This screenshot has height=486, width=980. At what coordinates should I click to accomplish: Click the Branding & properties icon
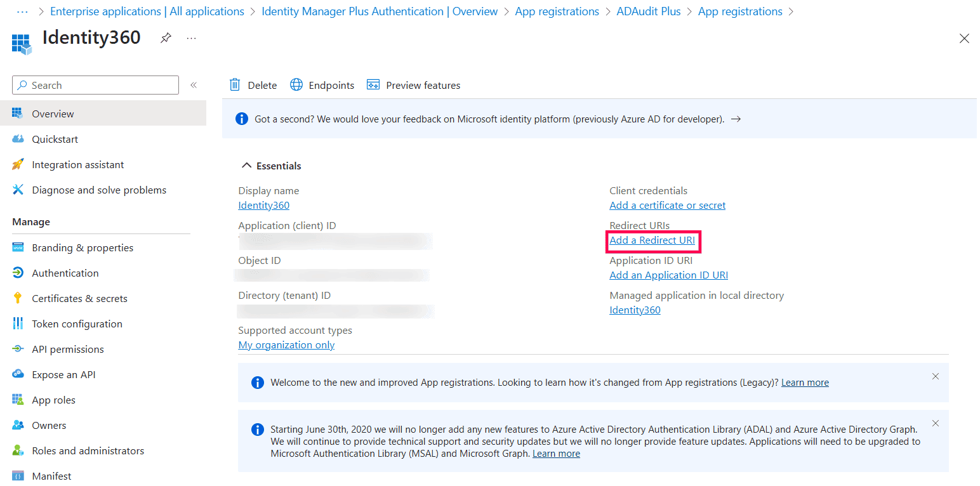[18, 247]
